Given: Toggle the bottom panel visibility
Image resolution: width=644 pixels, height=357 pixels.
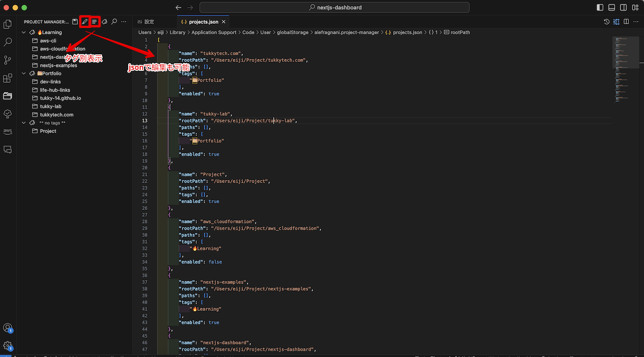Looking at the screenshot, I should (x=612, y=8).
